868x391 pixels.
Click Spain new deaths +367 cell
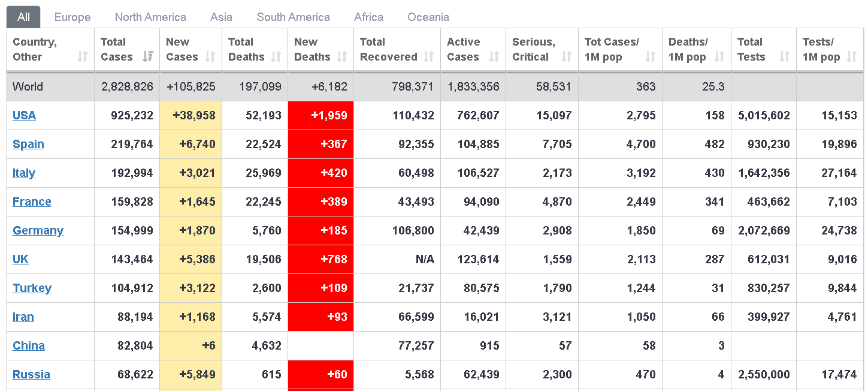coord(320,144)
